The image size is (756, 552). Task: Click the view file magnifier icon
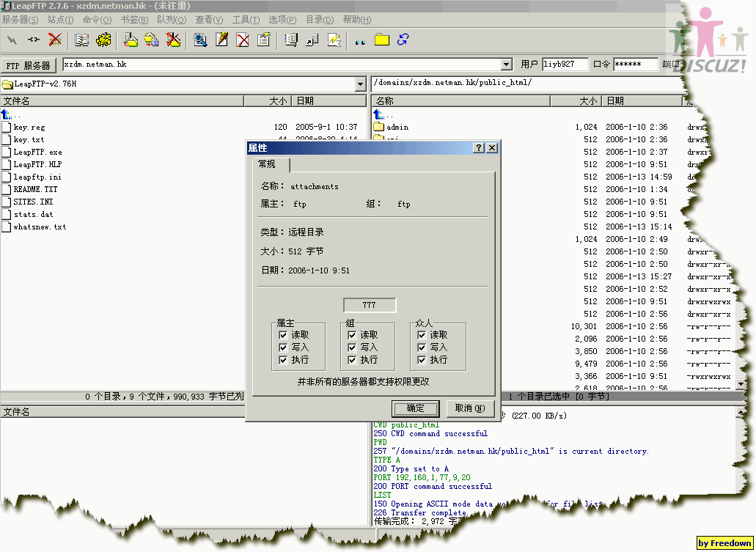pos(200,40)
